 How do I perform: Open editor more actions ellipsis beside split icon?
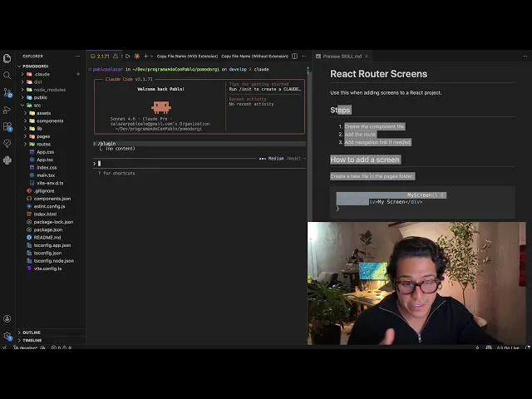(x=304, y=57)
